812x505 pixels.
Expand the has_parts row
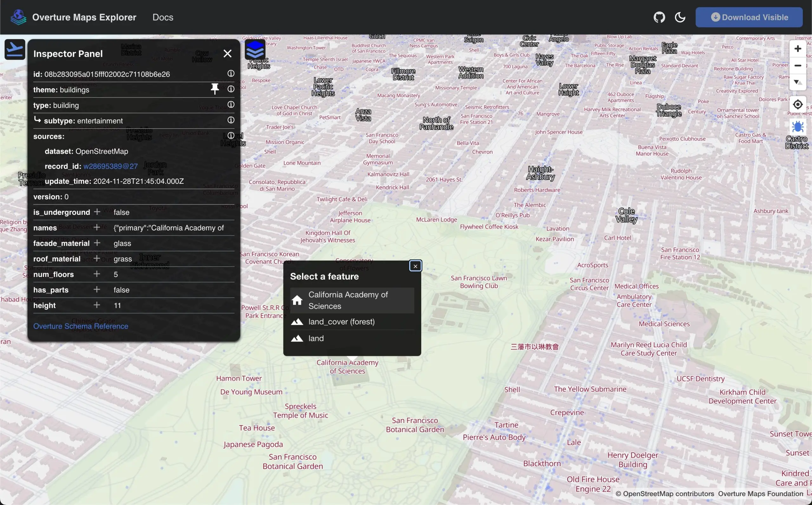97,289
